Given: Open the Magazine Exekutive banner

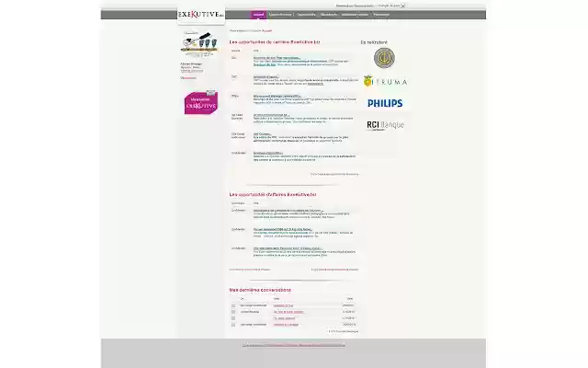Looking at the screenshot, I should 201,102.
